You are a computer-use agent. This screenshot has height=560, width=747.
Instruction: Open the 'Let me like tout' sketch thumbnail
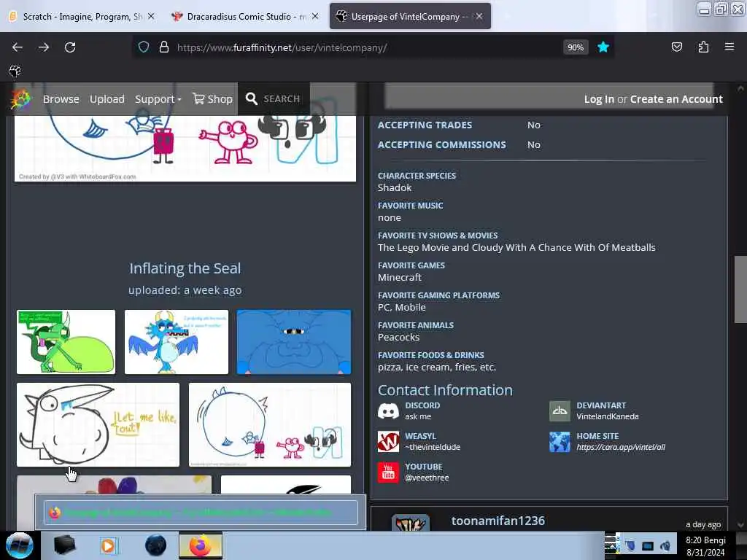98,425
